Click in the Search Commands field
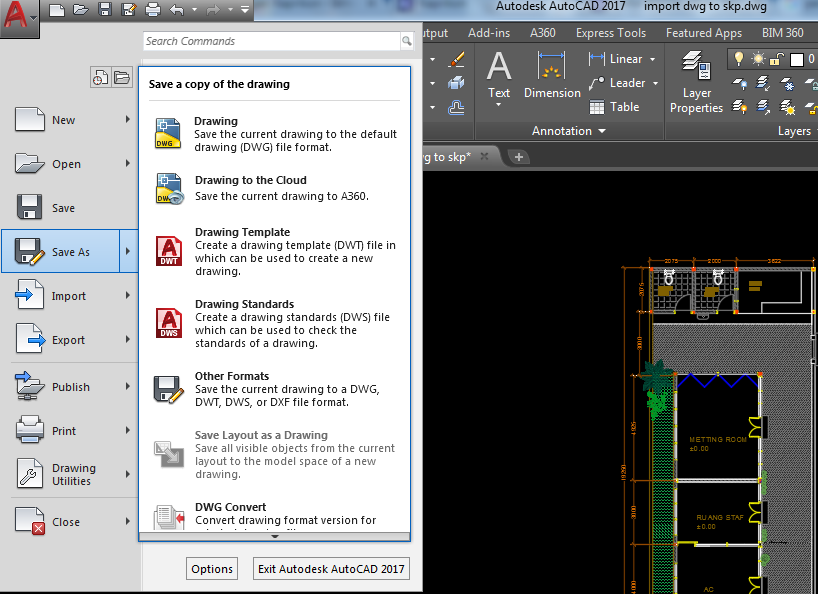Screen dimensions: 818x594 click(x=272, y=41)
